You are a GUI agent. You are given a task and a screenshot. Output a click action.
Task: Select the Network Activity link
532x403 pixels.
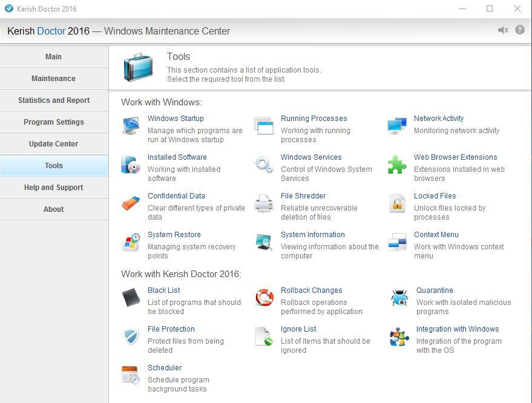click(439, 119)
